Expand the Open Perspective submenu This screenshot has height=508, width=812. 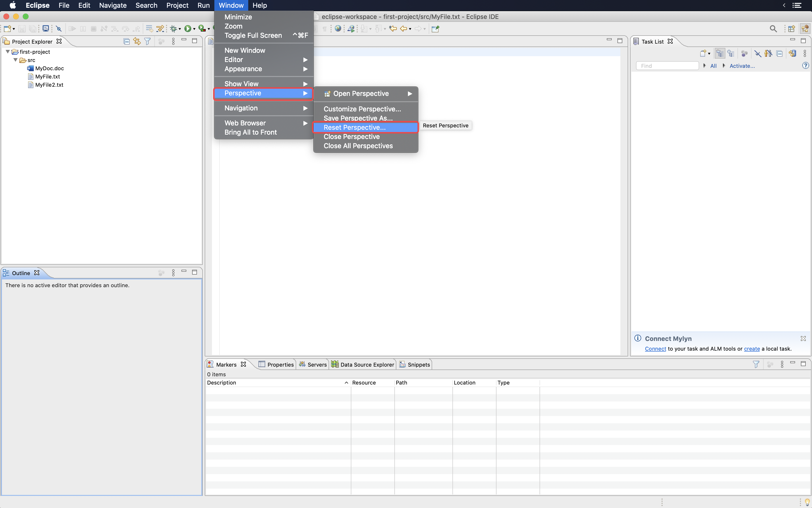click(366, 94)
